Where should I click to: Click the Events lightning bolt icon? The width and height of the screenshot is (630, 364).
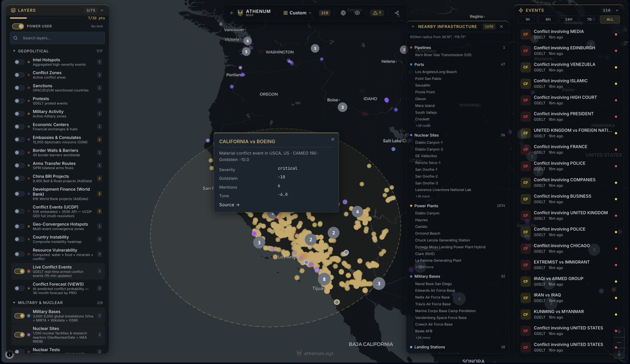(521, 10)
